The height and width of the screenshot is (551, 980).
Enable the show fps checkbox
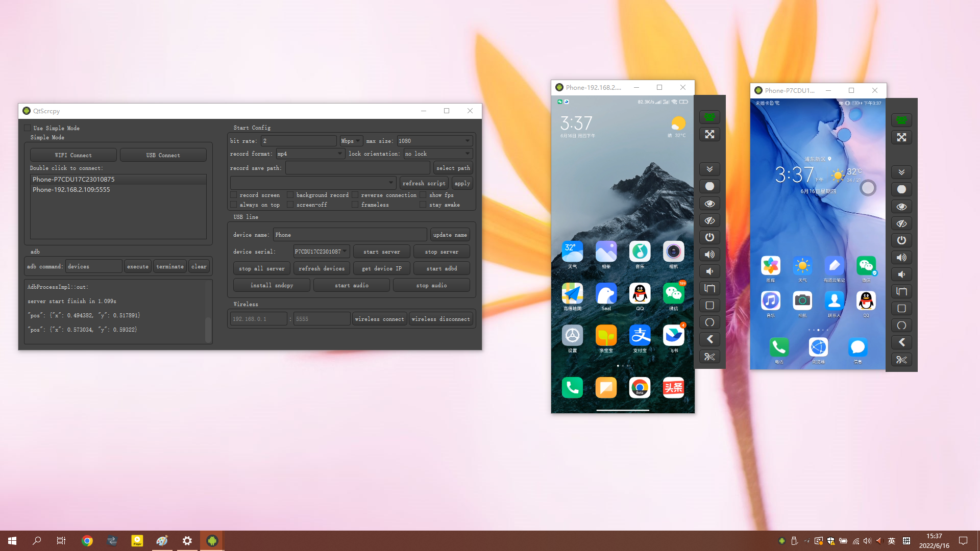click(x=423, y=195)
